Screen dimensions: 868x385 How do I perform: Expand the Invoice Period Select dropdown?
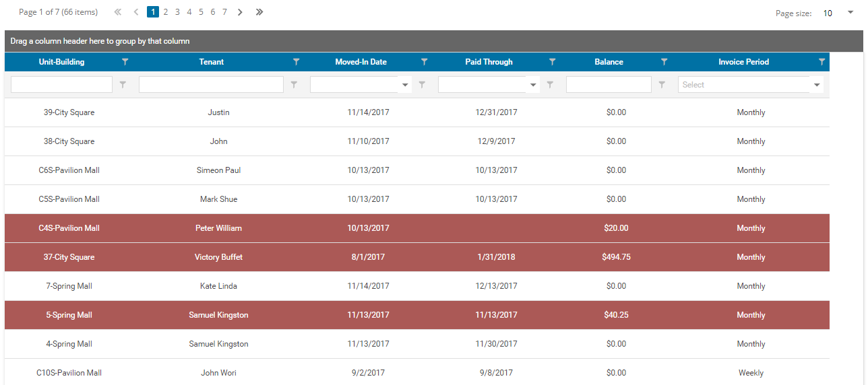point(817,85)
